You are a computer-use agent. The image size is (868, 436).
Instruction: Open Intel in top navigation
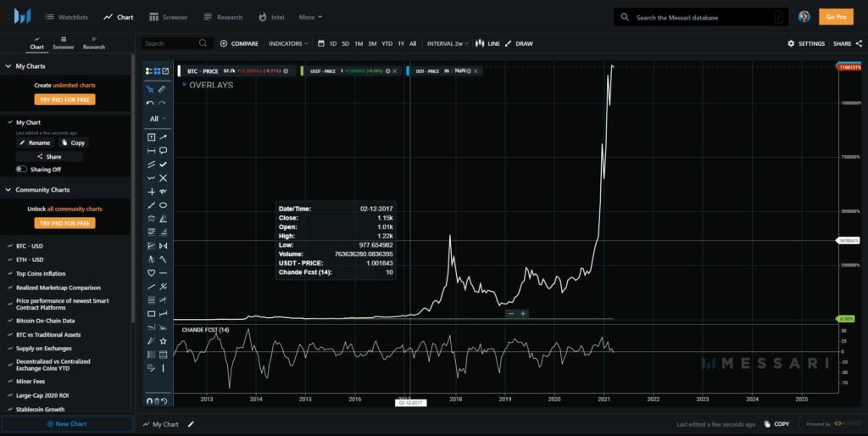[271, 17]
